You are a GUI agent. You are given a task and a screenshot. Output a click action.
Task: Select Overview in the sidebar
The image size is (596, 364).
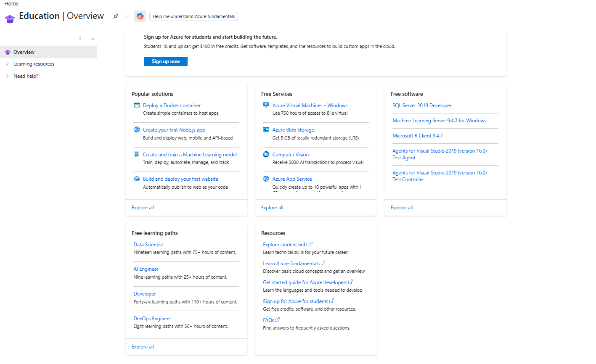click(49, 52)
